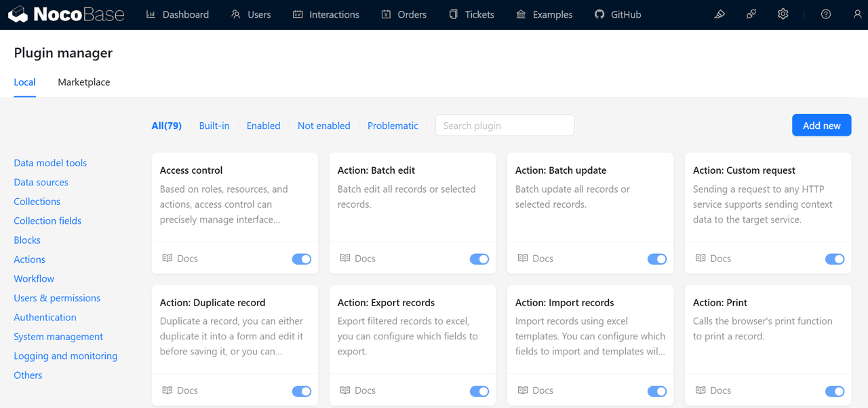Click Docs book icon on Access control card
Image resolution: width=868 pixels, height=408 pixels.
pyautogui.click(x=167, y=258)
